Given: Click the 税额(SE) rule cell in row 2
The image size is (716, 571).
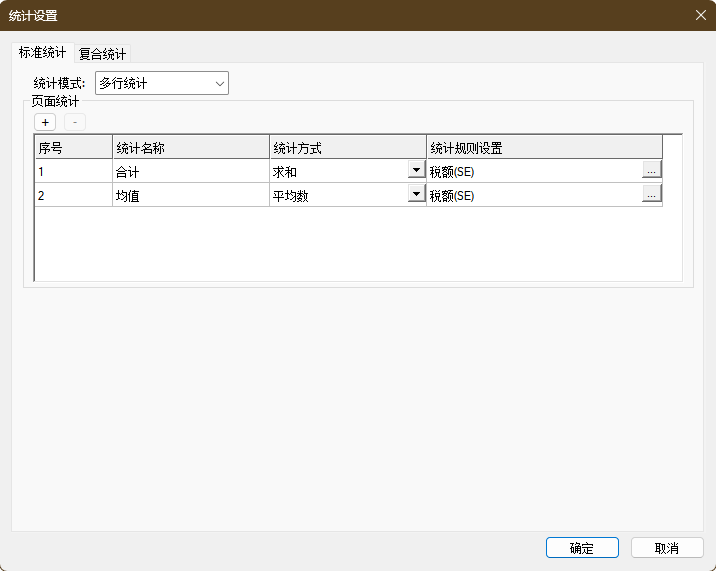Looking at the screenshot, I should pos(532,196).
